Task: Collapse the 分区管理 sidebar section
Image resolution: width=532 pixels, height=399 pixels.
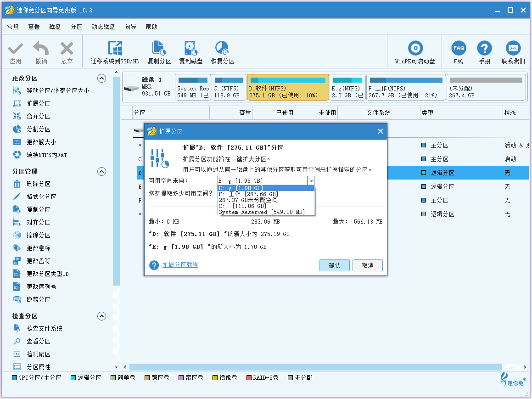Action: 101,172
